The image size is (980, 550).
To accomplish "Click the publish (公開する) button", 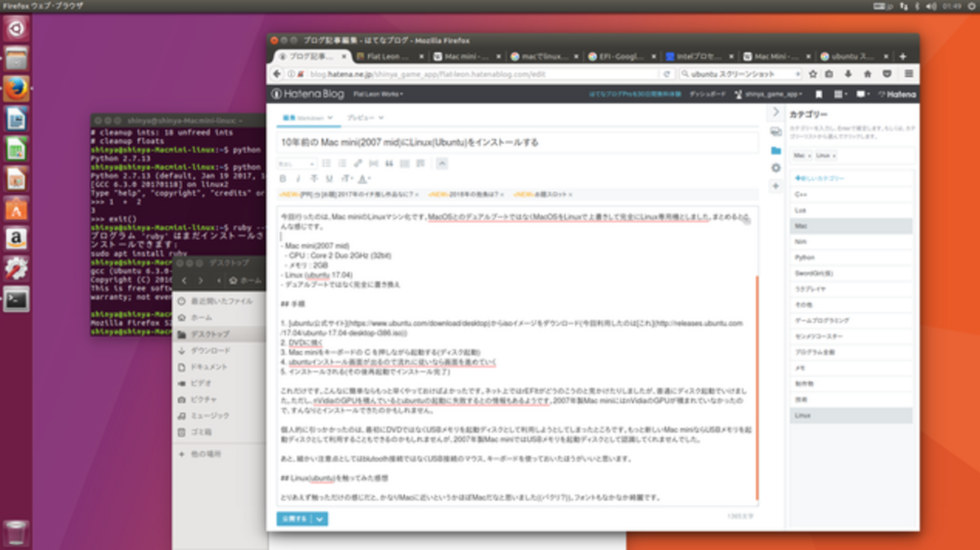I will 295,518.
